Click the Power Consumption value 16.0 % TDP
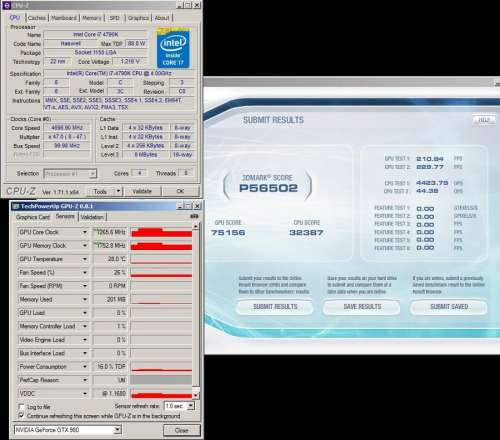 (110, 367)
